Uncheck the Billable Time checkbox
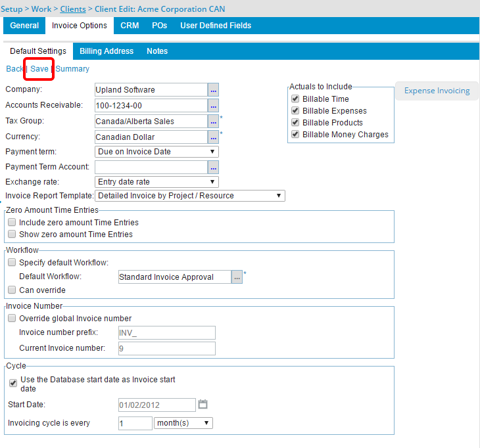Image resolution: width=480 pixels, height=448 pixels. point(295,99)
